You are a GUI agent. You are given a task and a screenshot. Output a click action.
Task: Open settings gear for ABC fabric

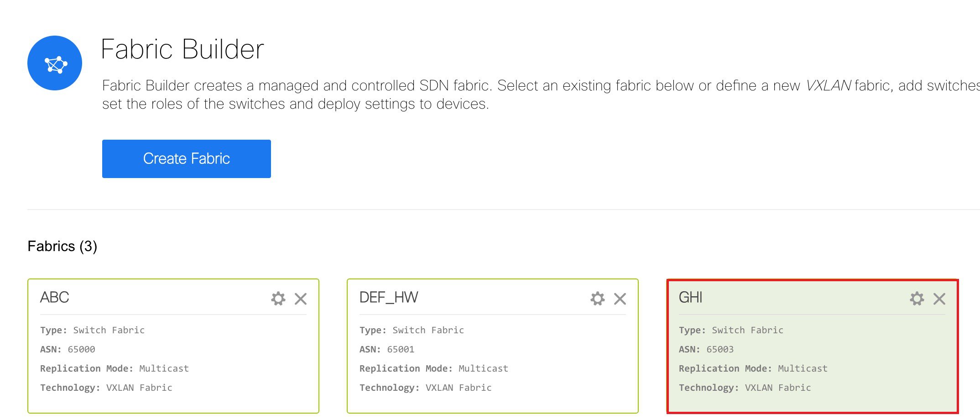pyautogui.click(x=278, y=299)
